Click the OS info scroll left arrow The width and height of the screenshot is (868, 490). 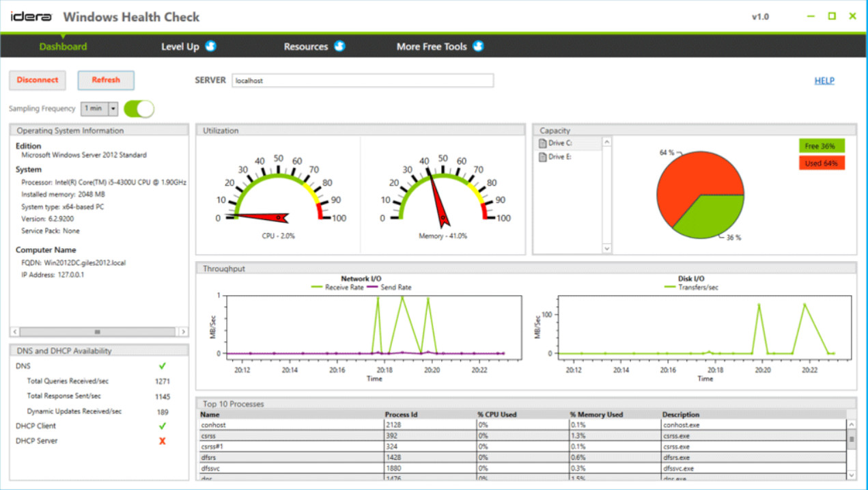[15, 331]
